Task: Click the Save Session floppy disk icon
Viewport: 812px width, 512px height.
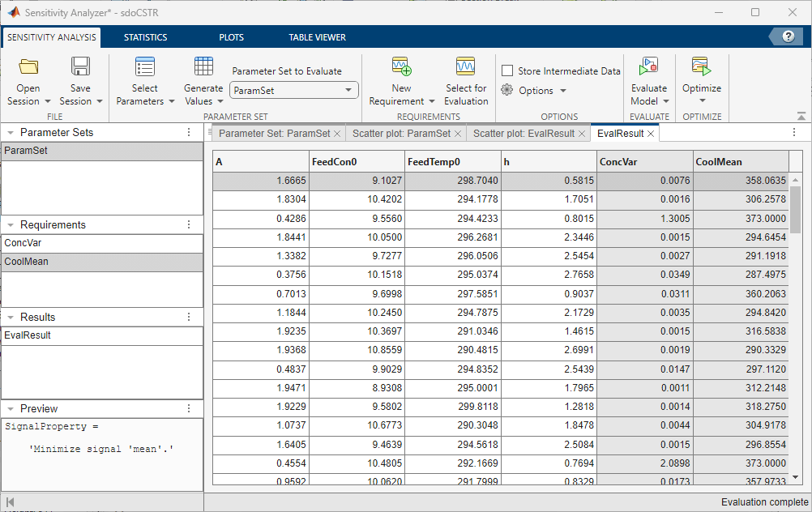Action: click(80, 66)
